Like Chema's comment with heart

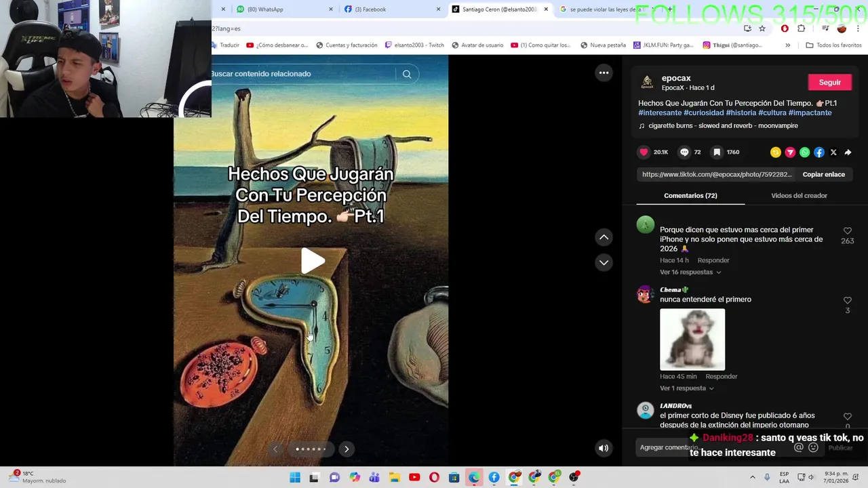847,300
